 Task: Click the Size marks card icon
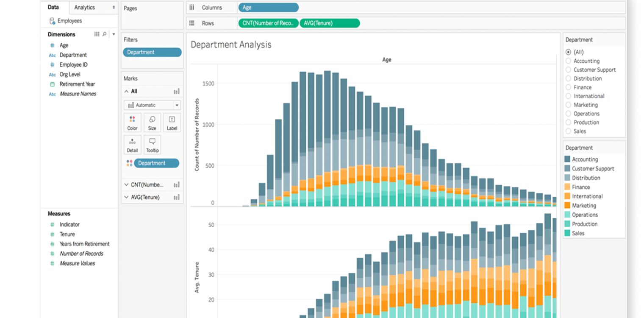(x=152, y=122)
